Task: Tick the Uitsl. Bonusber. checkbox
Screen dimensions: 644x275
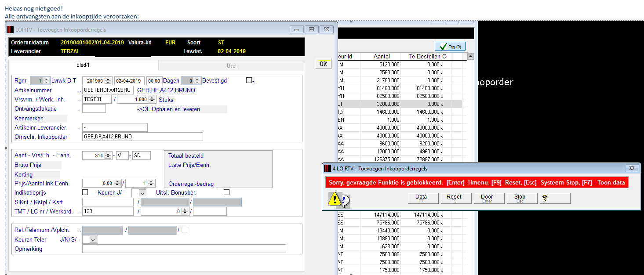Action: point(226,192)
